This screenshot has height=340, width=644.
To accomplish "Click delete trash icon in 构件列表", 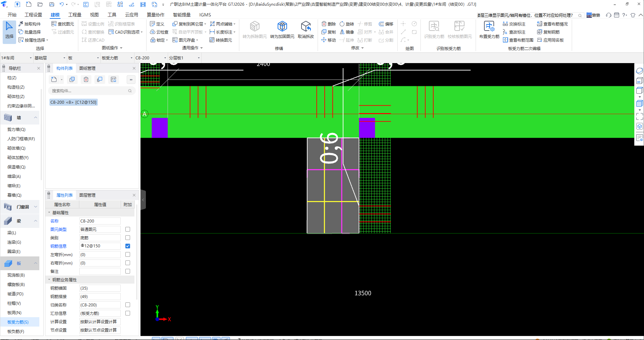I will [86, 80].
